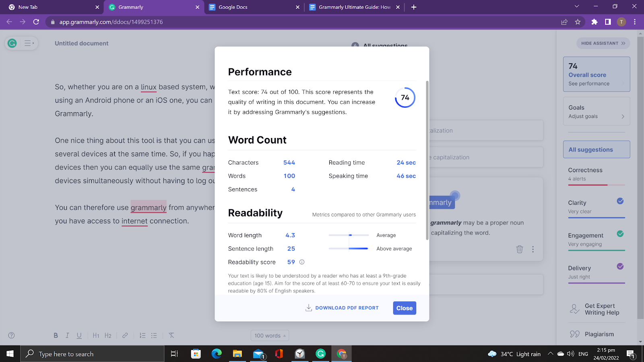Image resolution: width=644 pixels, height=362 pixels.
Task: Click the Plagiarism quotation marks icon
Action: (575, 334)
